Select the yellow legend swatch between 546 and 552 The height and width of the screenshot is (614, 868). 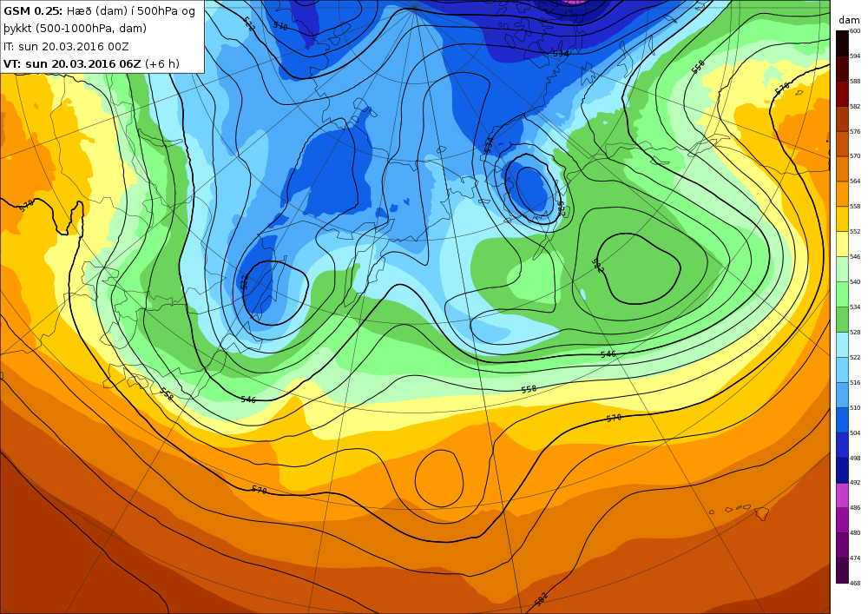841,244
